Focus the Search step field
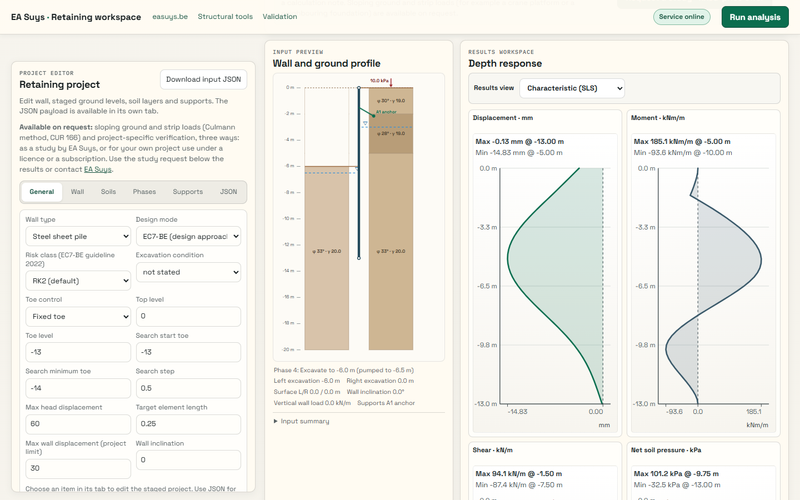 pyautogui.click(x=188, y=388)
